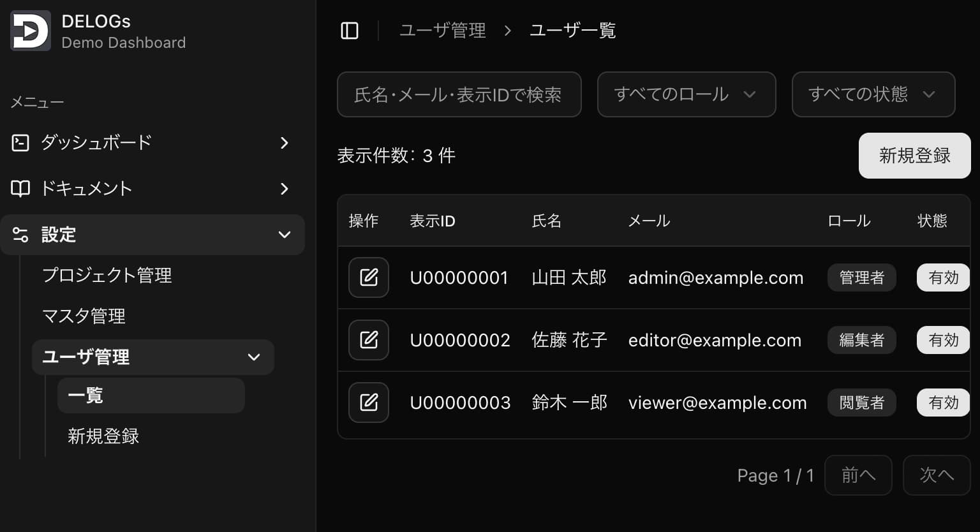Collapse the ユーザ管理 submenu chevron

pos(254,357)
